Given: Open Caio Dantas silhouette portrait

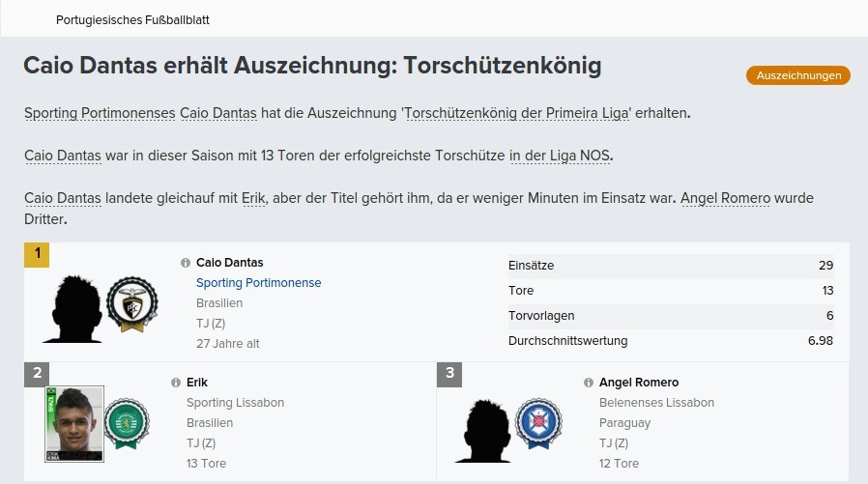Looking at the screenshot, I should coord(74,307).
